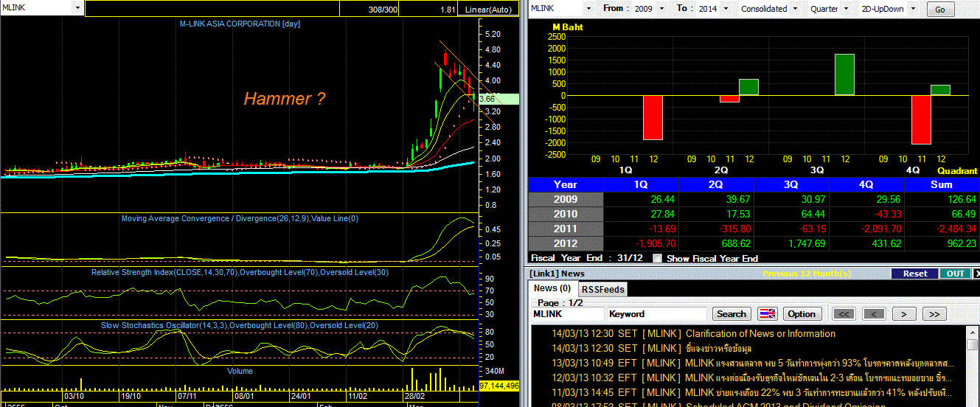This screenshot has width=980, height=407.
Task: Click the 3Q column header
Action: pos(791,184)
